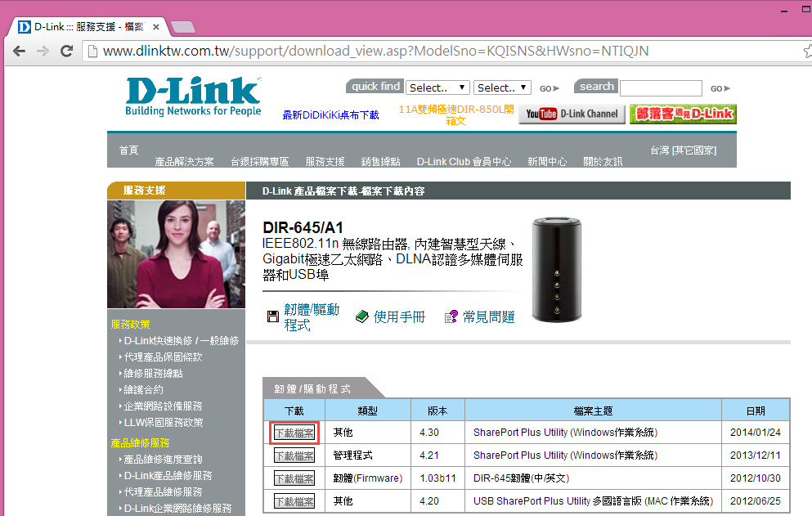
Task: Click 最新DiDiKiKi桌布下載 link
Action: [330, 115]
